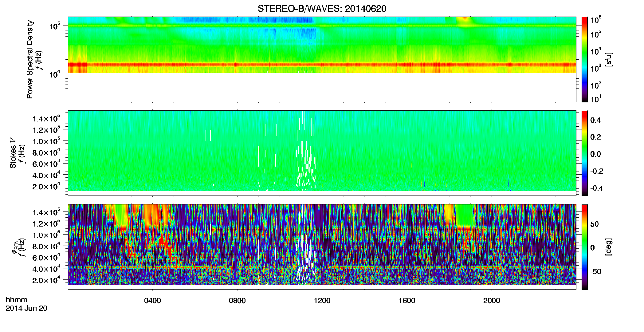Click the phi RTN degree colorbar gradient
The height and width of the screenshot is (332, 644).
tap(585, 247)
